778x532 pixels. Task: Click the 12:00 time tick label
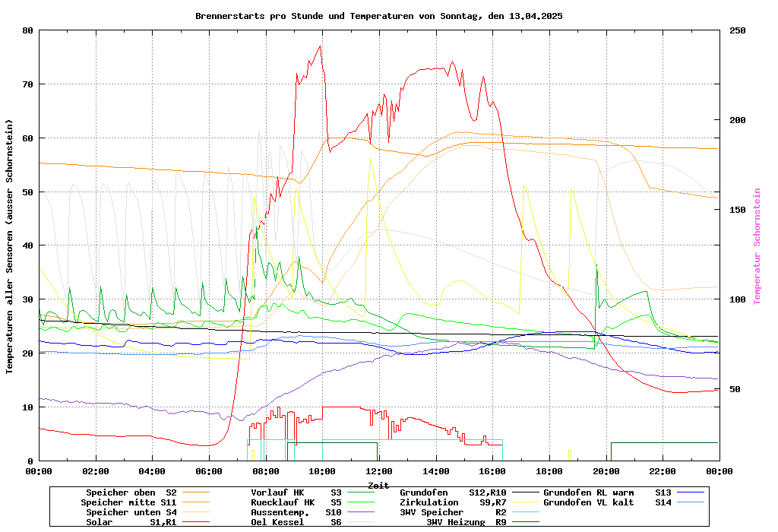point(379,471)
